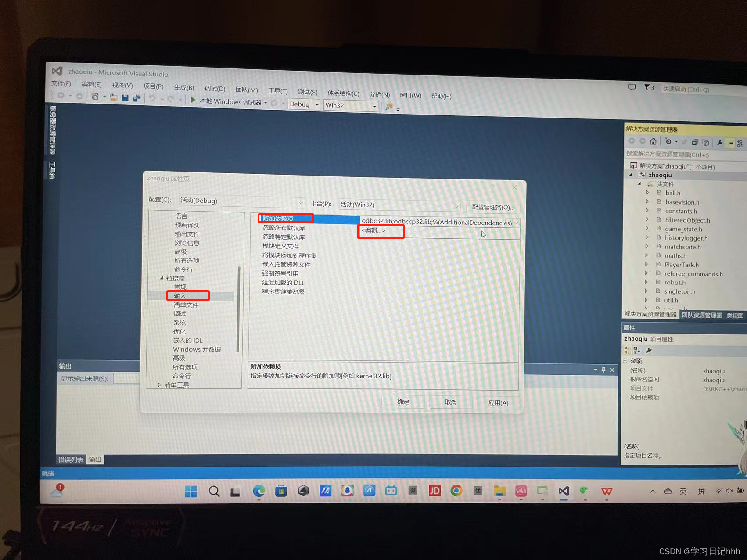Open the 调试(D) menu
This screenshot has width=747, height=560.
click(x=215, y=89)
